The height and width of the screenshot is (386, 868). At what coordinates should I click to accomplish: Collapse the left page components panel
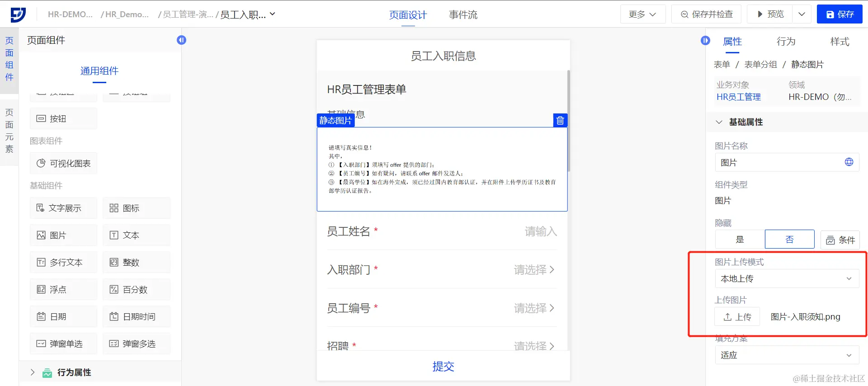pyautogui.click(x=181, y=40)
